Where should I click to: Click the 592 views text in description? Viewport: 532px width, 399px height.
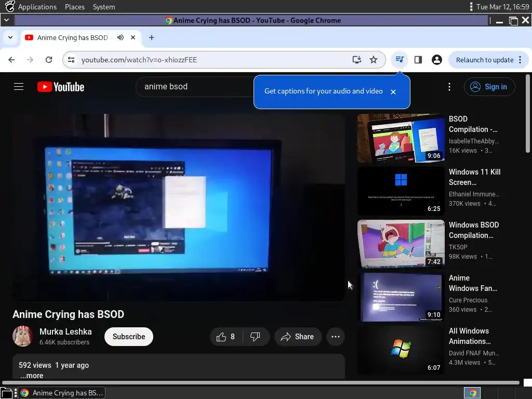(x=35, y=365)
